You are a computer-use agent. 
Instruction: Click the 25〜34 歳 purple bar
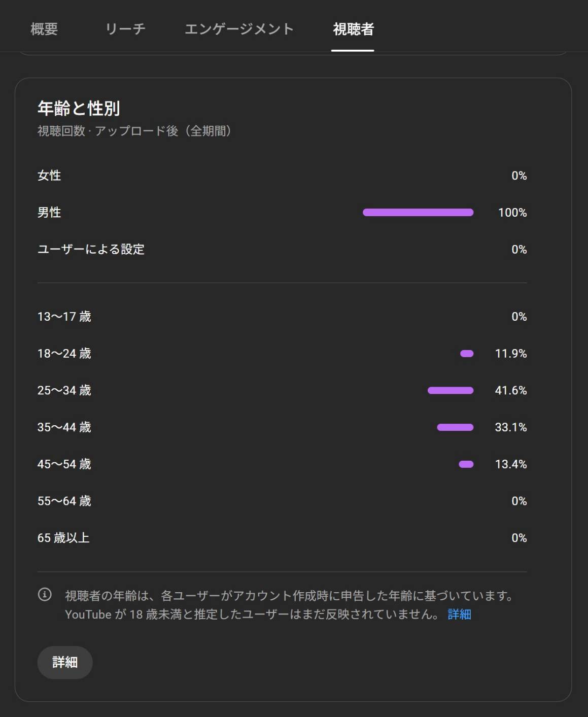(451, 390)
